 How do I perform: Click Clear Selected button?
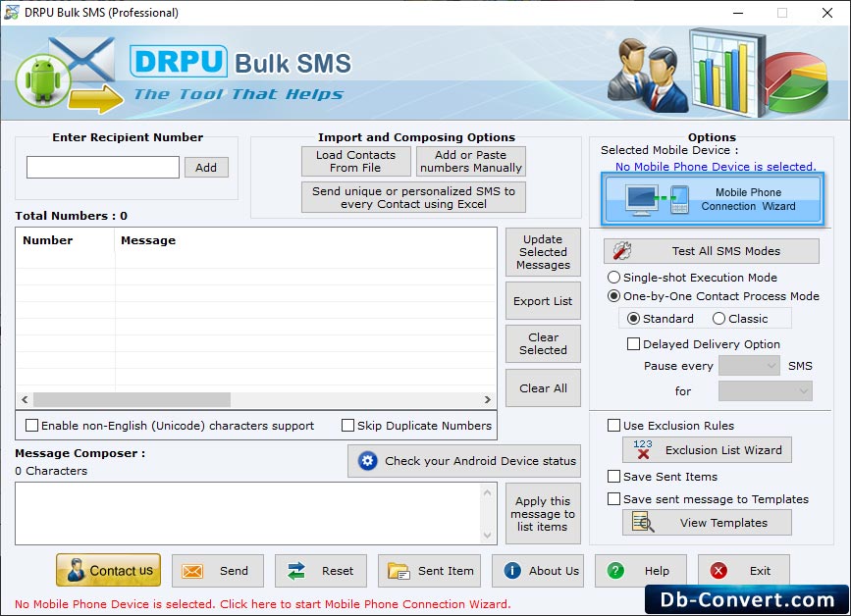pyautogui.click(x=543, y=343)
